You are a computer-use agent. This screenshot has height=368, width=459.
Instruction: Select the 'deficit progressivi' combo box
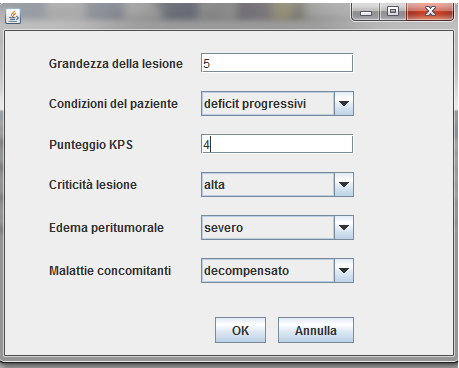click(x=277, y=104)
